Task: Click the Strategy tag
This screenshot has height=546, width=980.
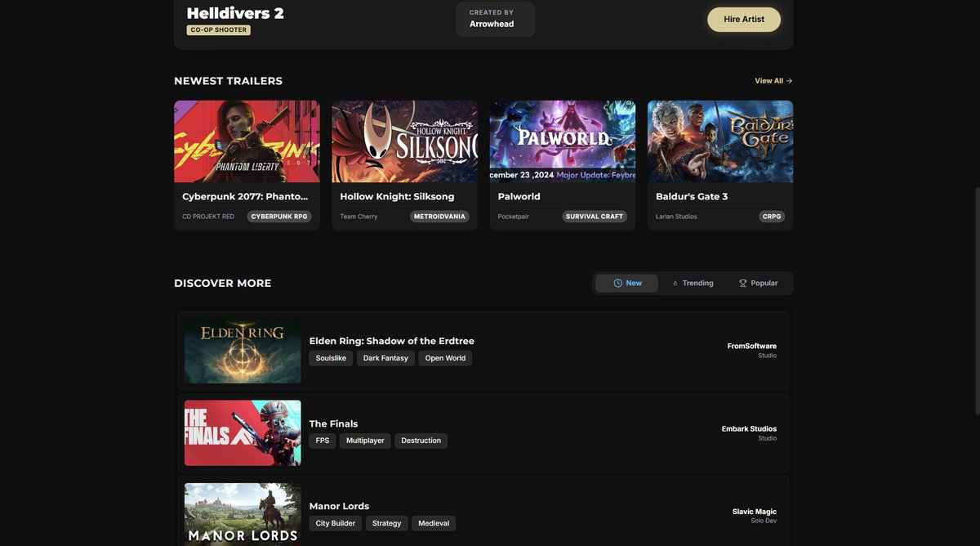Action: [387, 523]
